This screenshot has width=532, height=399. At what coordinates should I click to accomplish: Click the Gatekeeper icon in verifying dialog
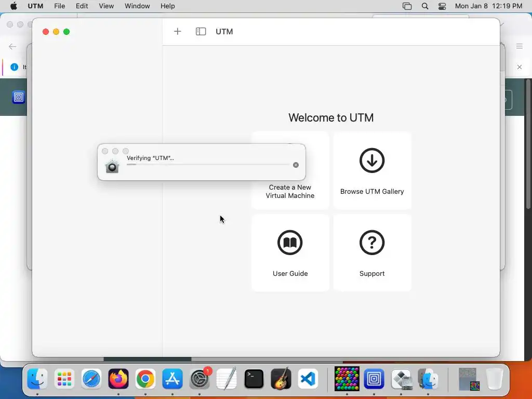pyautogui.click(x=112, y=166)
